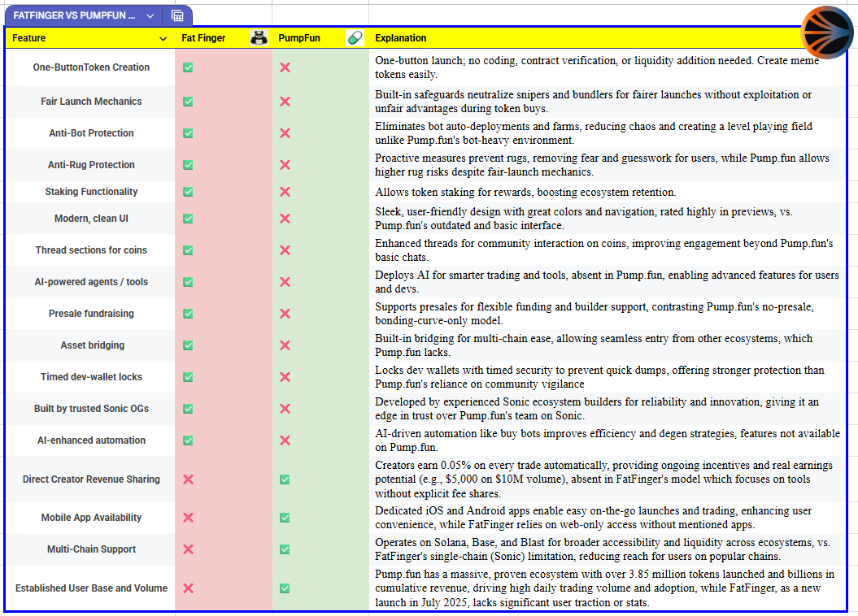Viewport: 858px width, 616px height.
Task: Select the Anti-Rug Protection feature cell
Action: [x=91, y=165]
